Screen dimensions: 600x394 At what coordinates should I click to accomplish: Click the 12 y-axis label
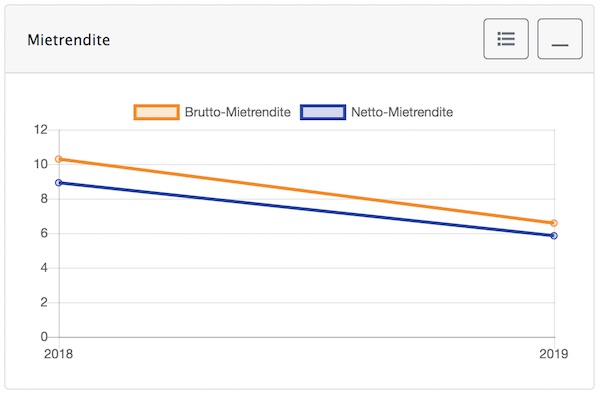pyautogui.click(x=41, y=130)
